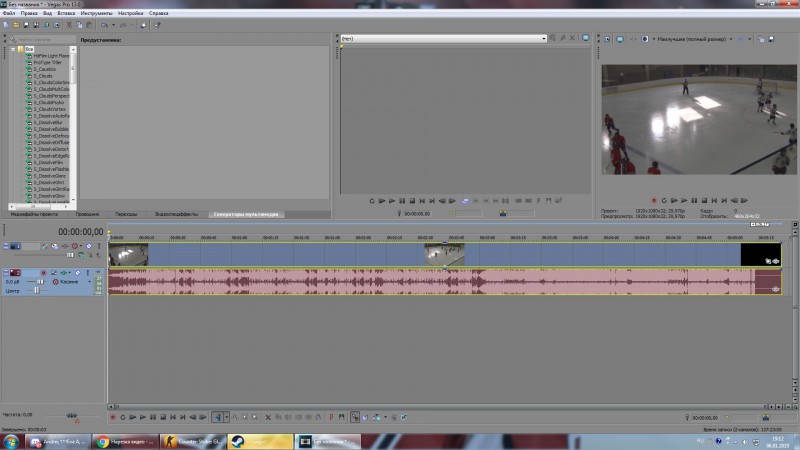Image resolution: width=800 pixels, height=450 pixels.
Task: Select the S_Clouds generator in list
Action: click(43, 76)
